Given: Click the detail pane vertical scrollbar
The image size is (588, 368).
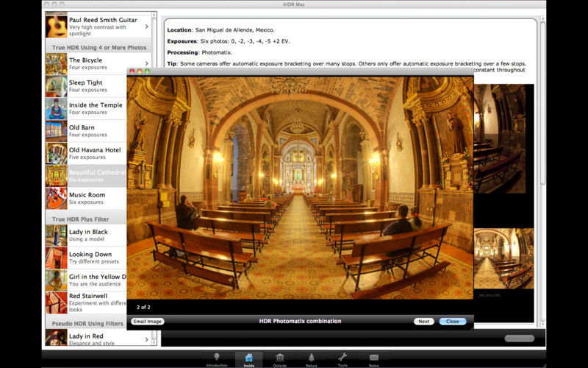Looking at the screenshot, I should click(x=542, y=102).
